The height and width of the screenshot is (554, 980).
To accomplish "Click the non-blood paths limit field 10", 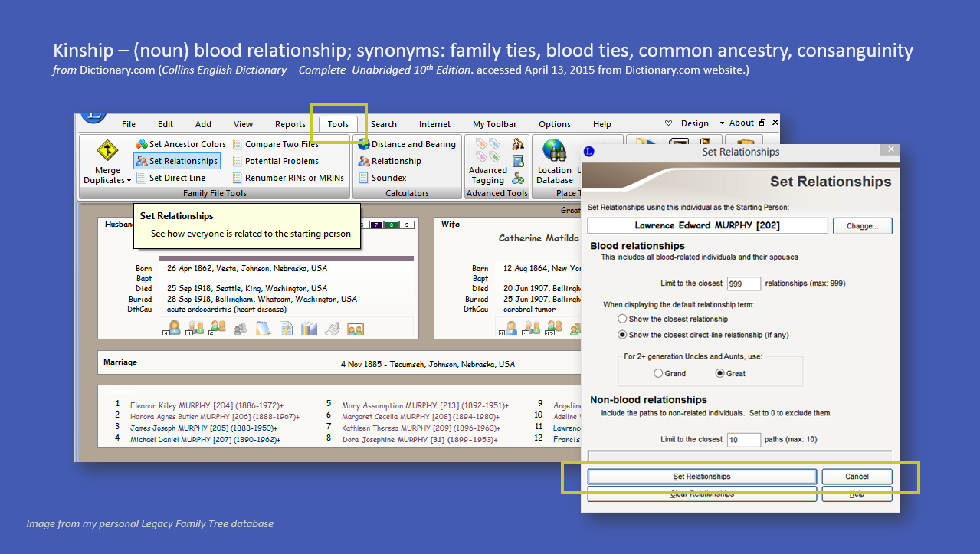I will (743, 440).
